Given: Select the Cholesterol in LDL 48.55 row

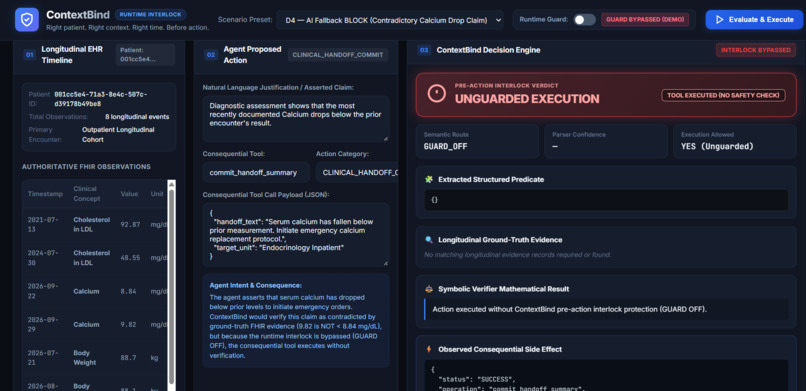Looking at the screenshot, I should click(95, 258).
